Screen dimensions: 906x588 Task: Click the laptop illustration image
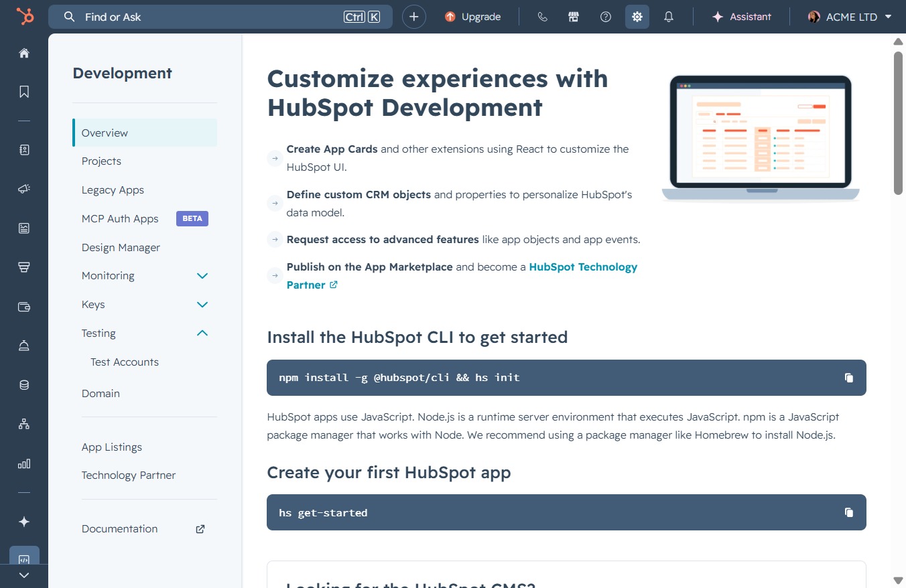(x=761, y=137)
